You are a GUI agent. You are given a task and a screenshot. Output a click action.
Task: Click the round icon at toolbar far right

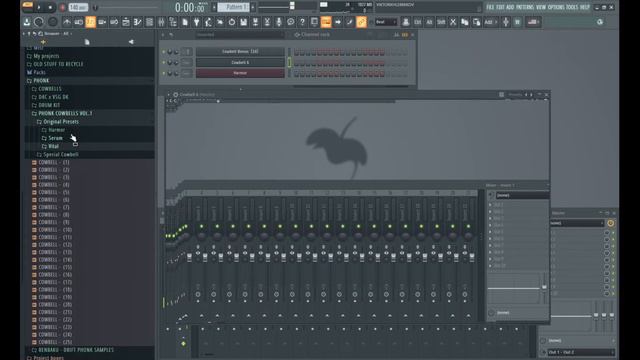[600, 22]
